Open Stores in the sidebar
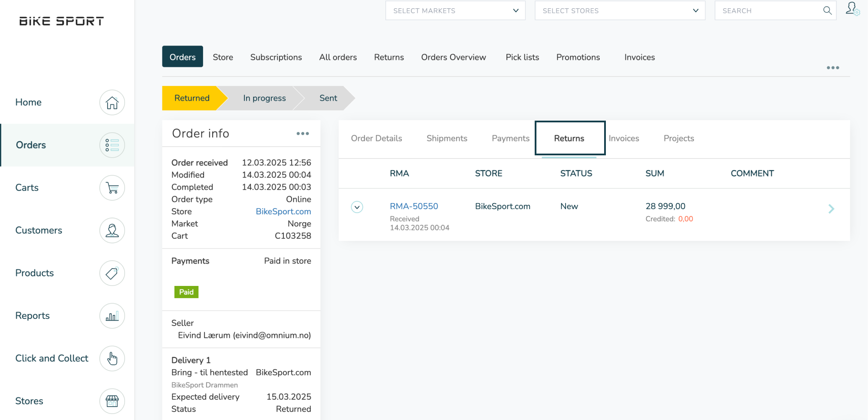The height and width of the screenshot is (420, 868). pyautogui.click(x=29, y=401)
